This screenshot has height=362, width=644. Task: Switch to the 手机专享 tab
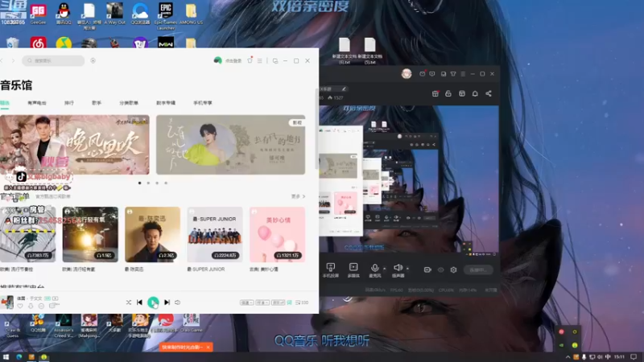[203, 103]
